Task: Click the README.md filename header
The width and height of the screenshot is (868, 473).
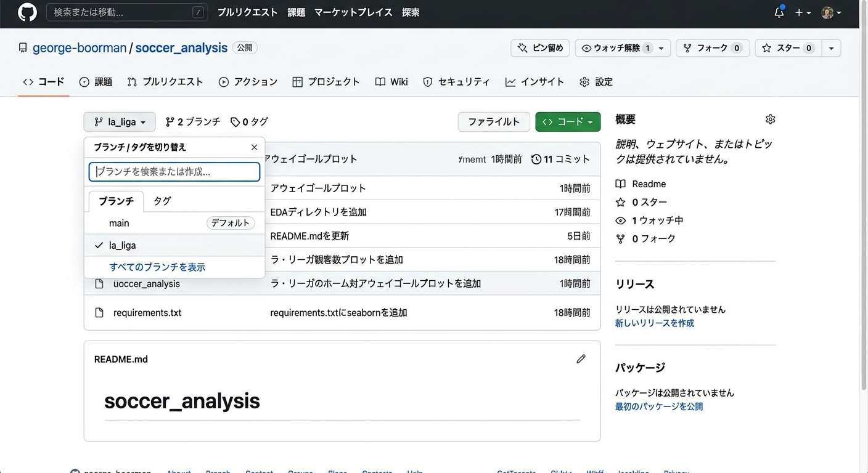Action: click(x=121, y=359)
